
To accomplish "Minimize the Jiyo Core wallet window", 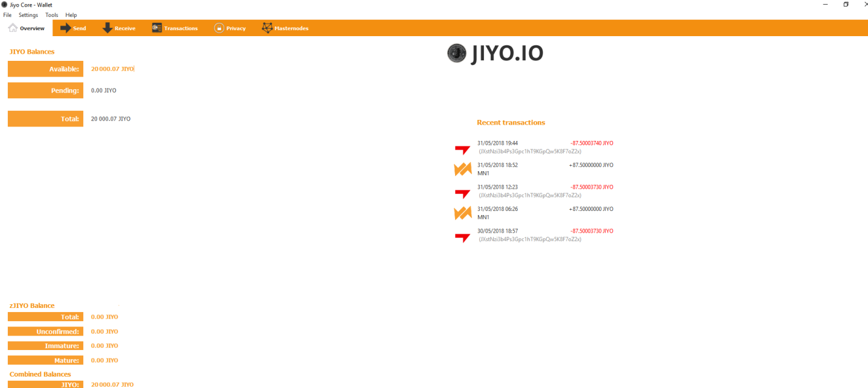I will pyautogui.click(x=825, y=4).
